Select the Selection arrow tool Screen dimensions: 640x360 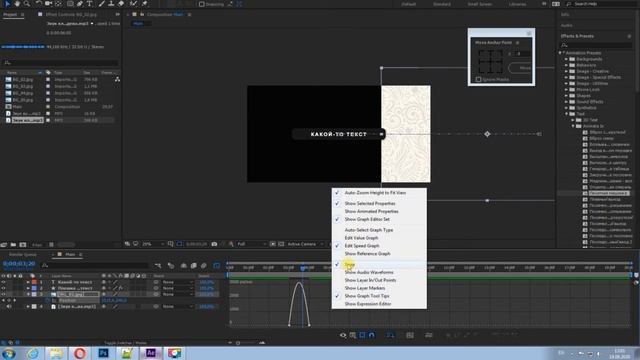[x=7, y=4]
